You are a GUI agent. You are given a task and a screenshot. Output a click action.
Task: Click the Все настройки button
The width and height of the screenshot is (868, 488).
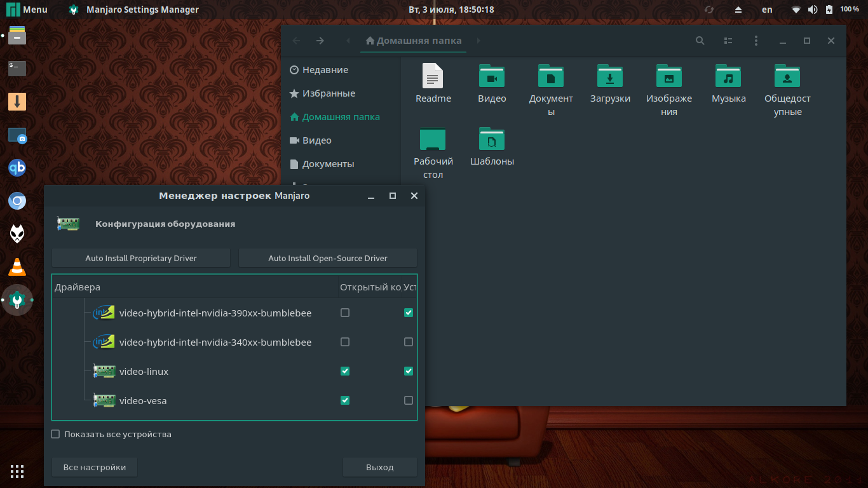click(95, 467)
